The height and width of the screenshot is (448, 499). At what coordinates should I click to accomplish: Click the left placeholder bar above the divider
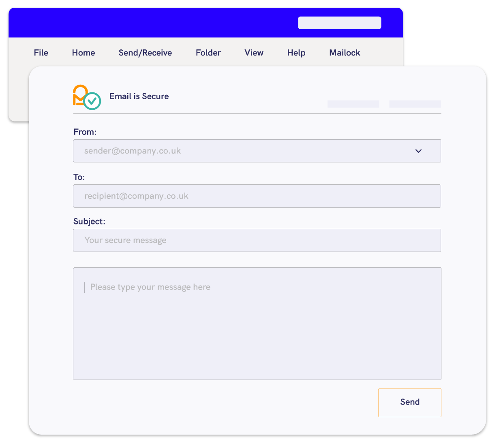tap(353, 104)
